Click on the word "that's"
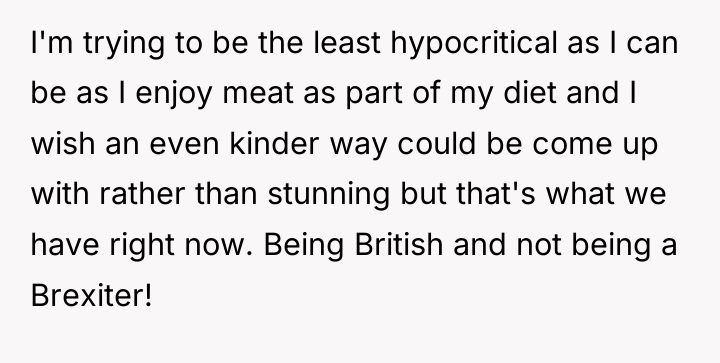720x363 pixels. click(496, 194)
